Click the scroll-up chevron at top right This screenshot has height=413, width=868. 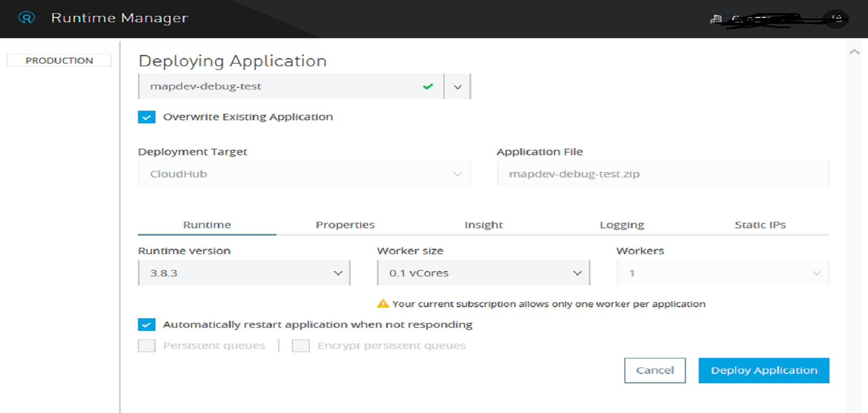[854, 52]
